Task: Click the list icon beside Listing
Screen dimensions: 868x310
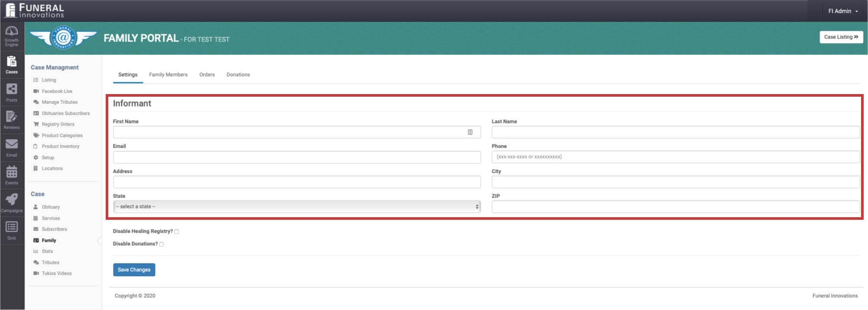Action: [x=36, y=80]
